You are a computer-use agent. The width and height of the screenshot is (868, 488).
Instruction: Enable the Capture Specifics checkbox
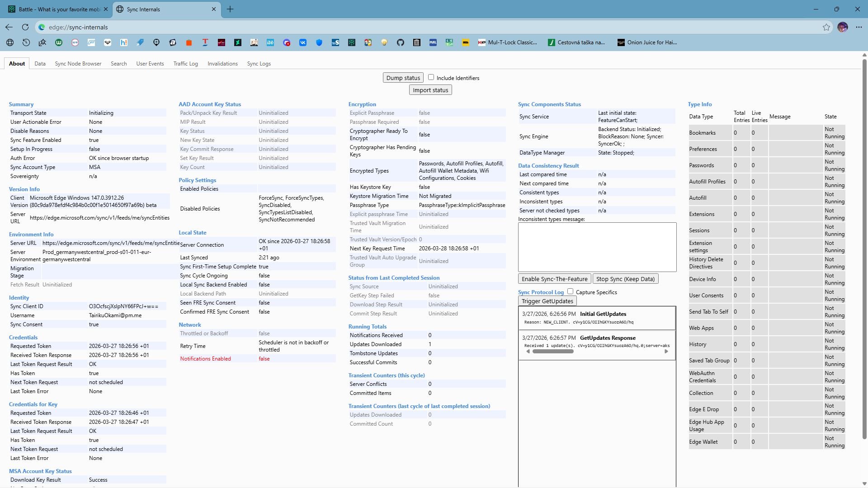click(571, 291)
